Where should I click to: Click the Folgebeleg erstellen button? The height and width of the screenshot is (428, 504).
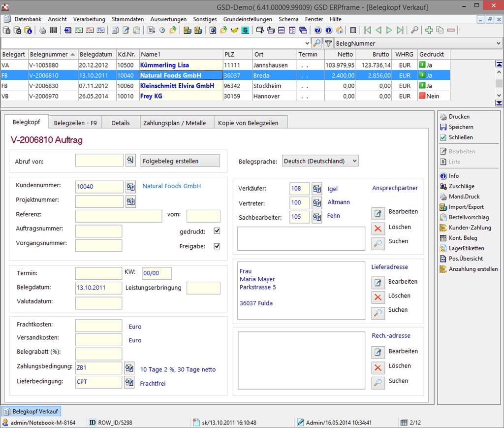pyautogui.click(x=180, y=161)
